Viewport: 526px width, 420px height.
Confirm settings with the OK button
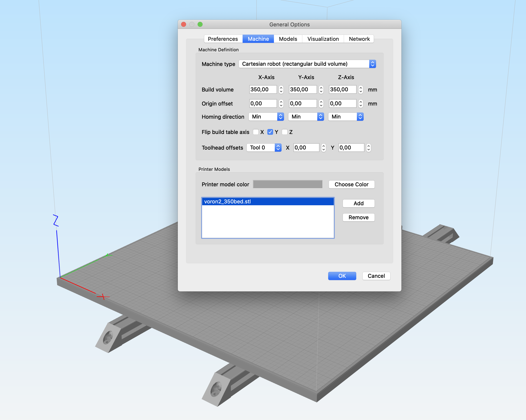342,276
